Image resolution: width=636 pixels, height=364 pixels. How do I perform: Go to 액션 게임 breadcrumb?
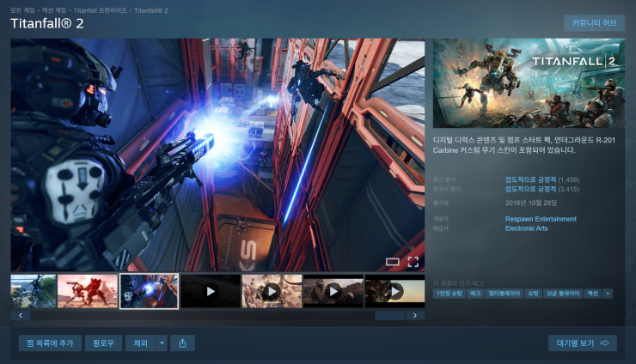click(x=54, y=10)
